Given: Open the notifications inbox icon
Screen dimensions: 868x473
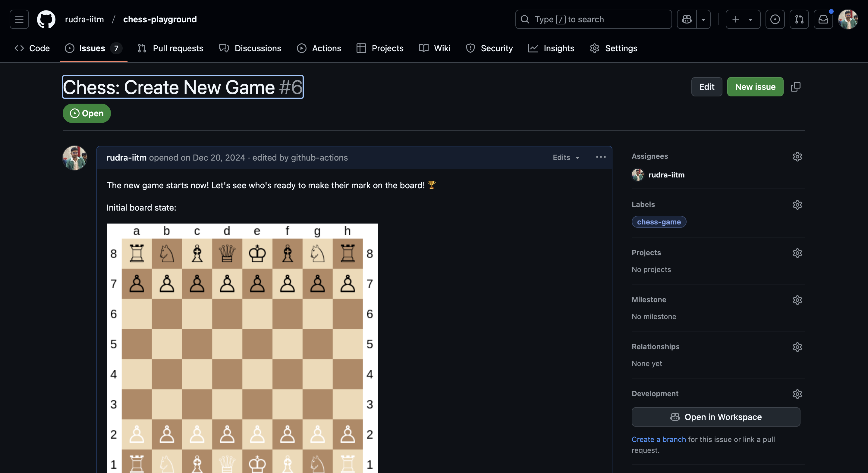Looking at the screenshot, I should (823, 19).
